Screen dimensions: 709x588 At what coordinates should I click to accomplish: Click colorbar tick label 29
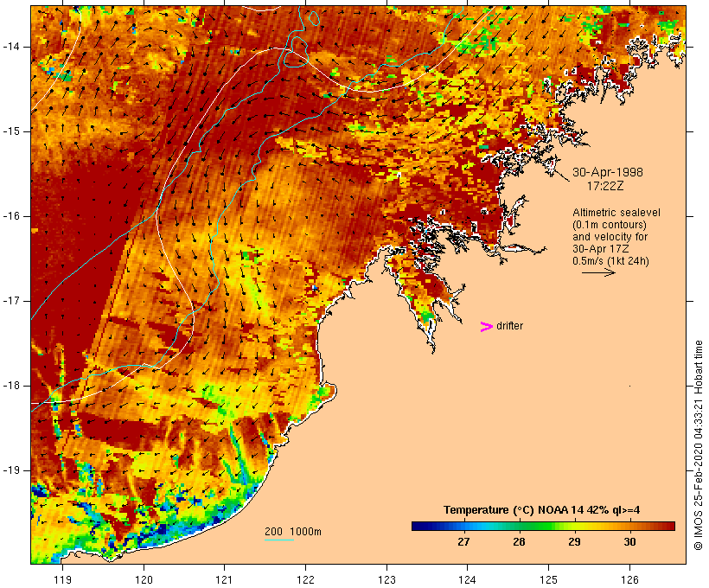(574, 542)
